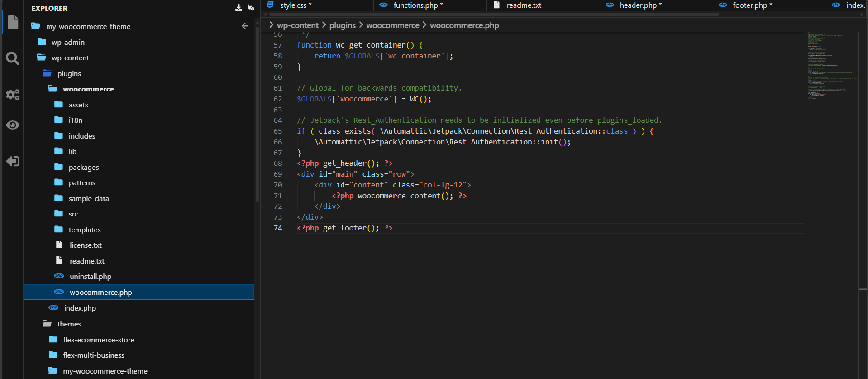The height and width of the screenshot is (379, 868).
Task: Click the file icon beside readme.txt in tree
Action: tap(59, 260)
